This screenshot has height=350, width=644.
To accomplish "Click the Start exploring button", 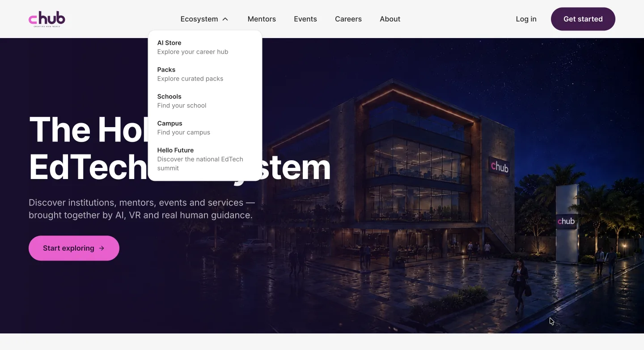I will tap(74, 248).
